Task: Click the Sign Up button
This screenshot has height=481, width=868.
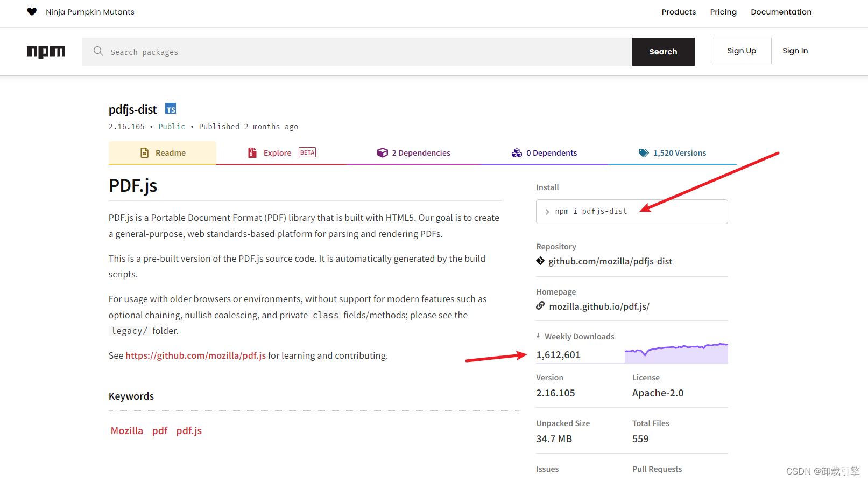Action: coord(742,51)
